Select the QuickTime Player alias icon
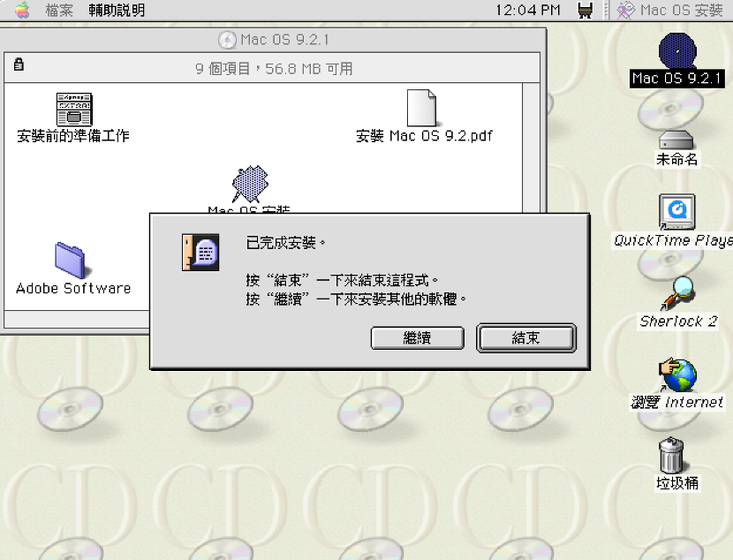The width and height of the screenshot is (733, 560). point(676,212)
